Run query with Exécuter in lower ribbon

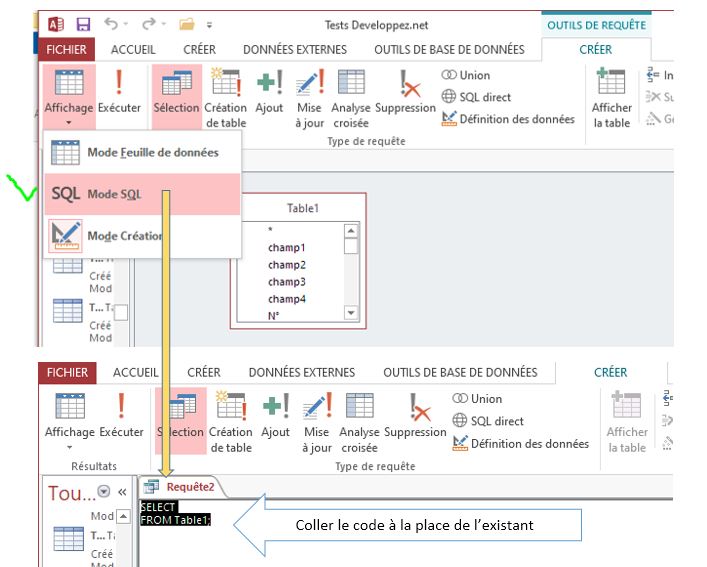click(x=121, y=415)
